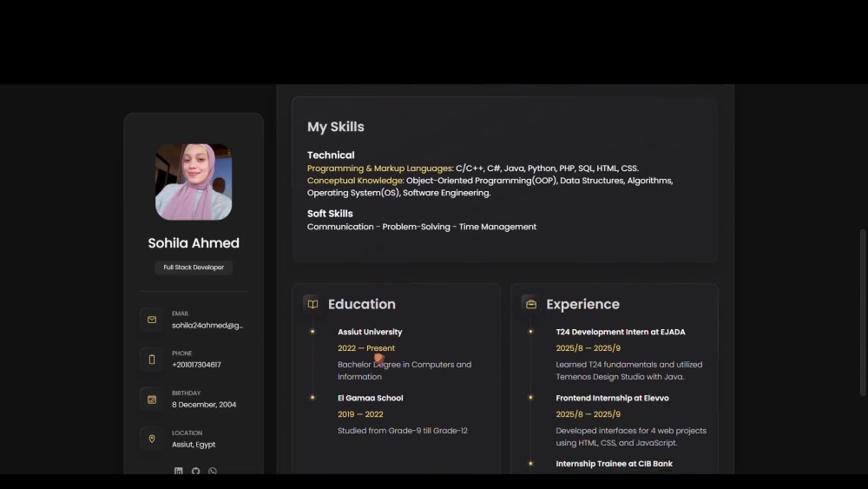Click the timeline dot beside Internship Trainee at CIB Bank

(x=530, y=463)
